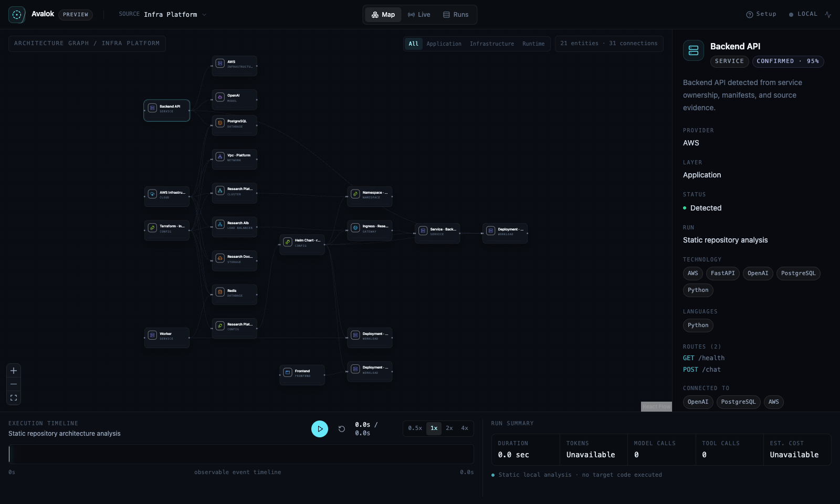The height and width of the screenshot is (504, 840).
Task: Select the All filter
Action: [414, 44]
